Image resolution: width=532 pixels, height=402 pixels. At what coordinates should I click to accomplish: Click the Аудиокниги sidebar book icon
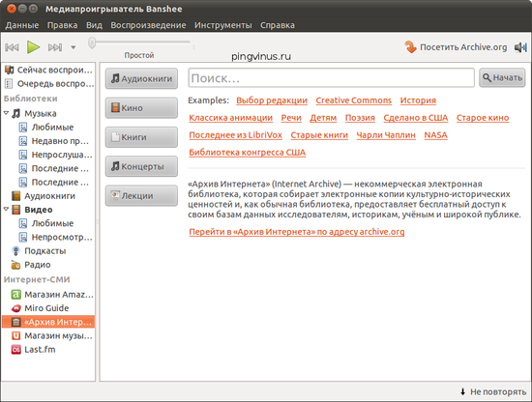[x=15, y=196]
